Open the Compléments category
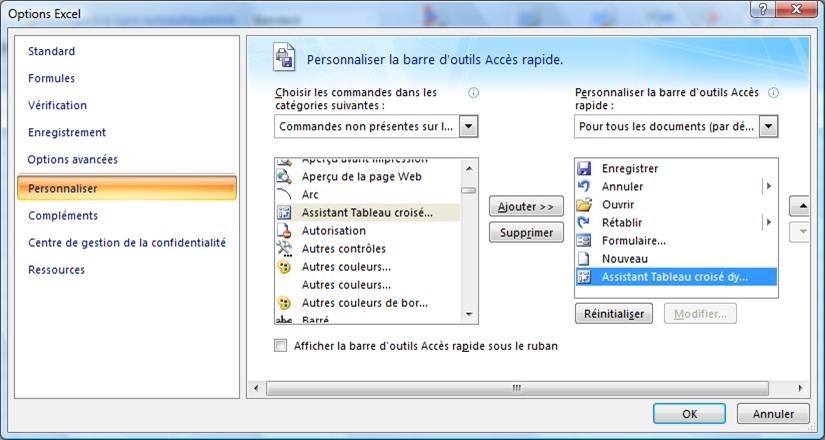Screen dimensions: 825x440 click(63, 216)
